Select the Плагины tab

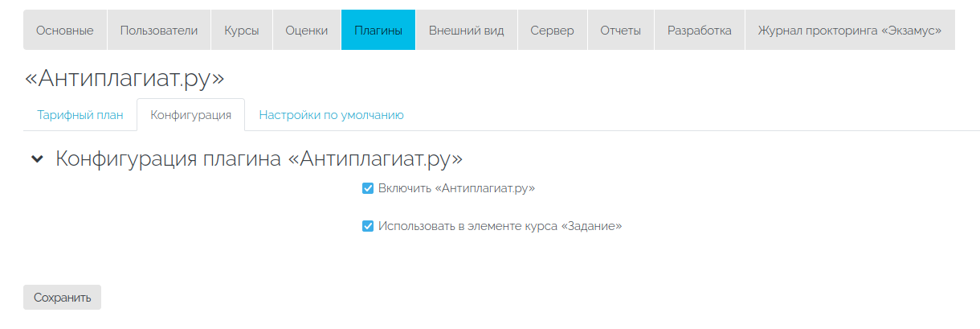pos(378,31)
